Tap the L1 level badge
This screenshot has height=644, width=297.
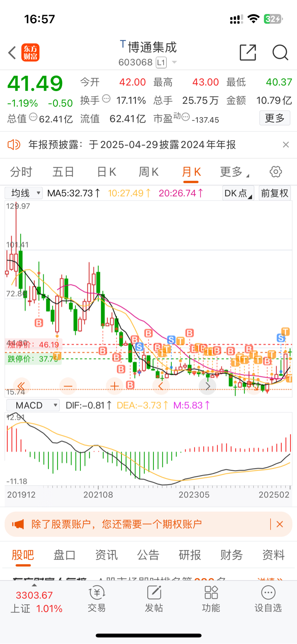pos(161,62)
